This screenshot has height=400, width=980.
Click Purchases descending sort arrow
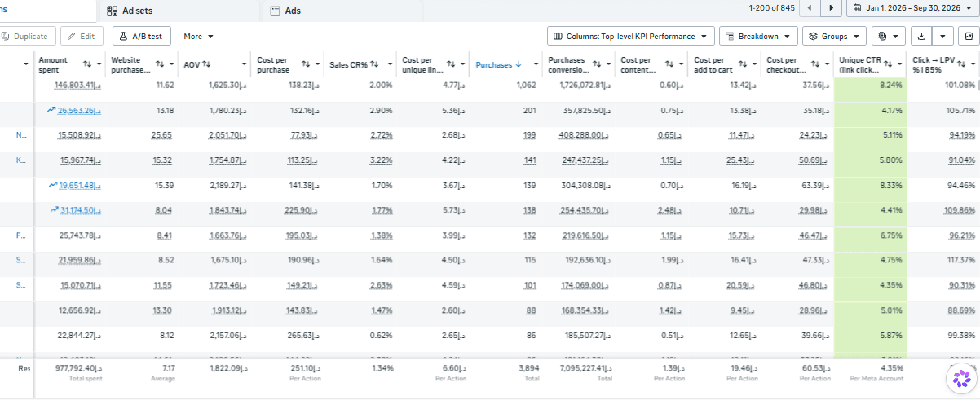pyautogui.click(x=519, y=64)
